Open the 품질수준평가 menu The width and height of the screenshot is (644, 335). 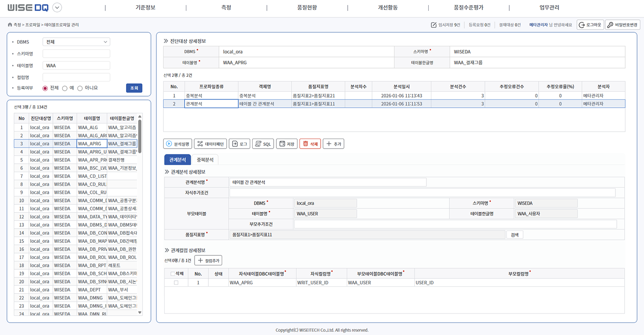pyautogui.click(x=468, y=8)
